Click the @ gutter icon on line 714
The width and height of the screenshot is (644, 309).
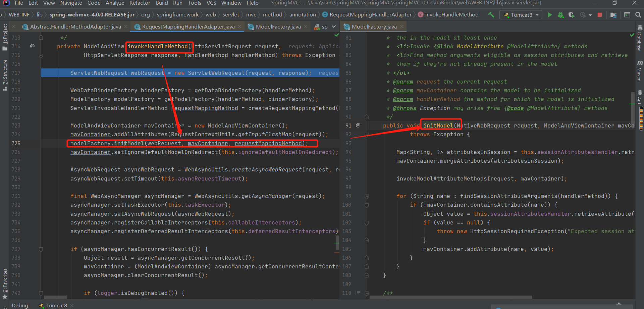pyautogui.click(x=32, y=46)
